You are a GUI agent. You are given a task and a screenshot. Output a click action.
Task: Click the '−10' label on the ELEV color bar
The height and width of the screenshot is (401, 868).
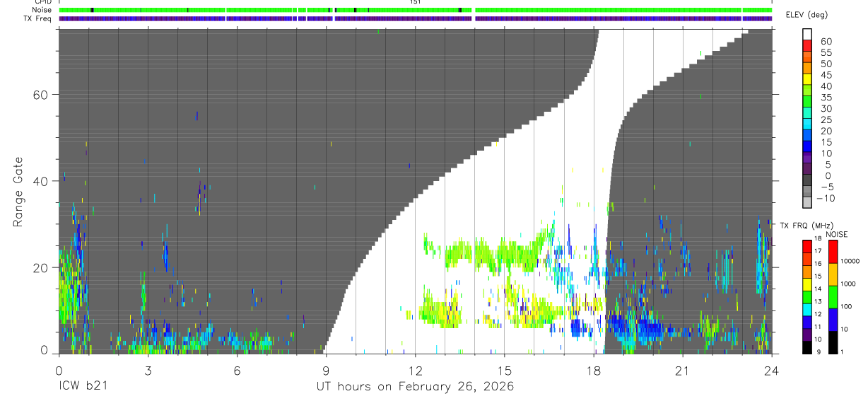click(x=826, y=198)
